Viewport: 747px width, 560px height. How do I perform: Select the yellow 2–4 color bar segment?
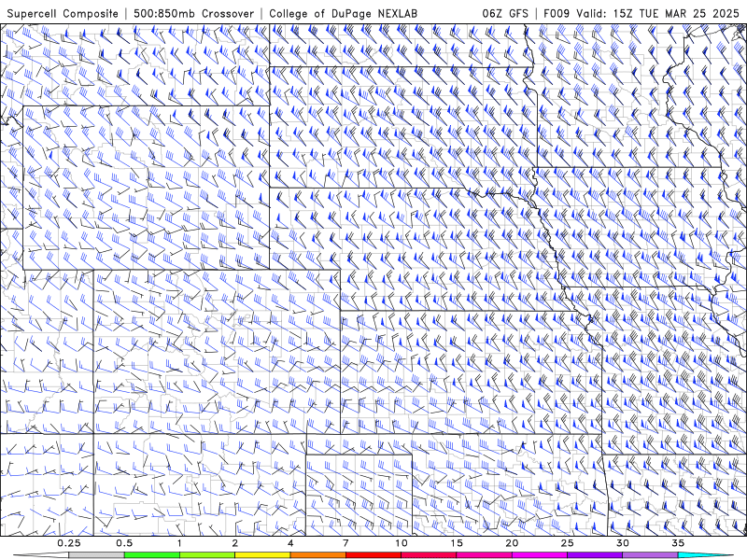click(x=262, y=555)
